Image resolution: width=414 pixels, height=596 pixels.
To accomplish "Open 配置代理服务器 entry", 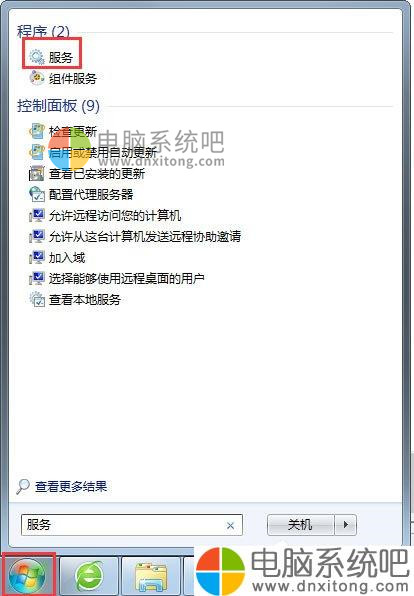I will point(81,195).
